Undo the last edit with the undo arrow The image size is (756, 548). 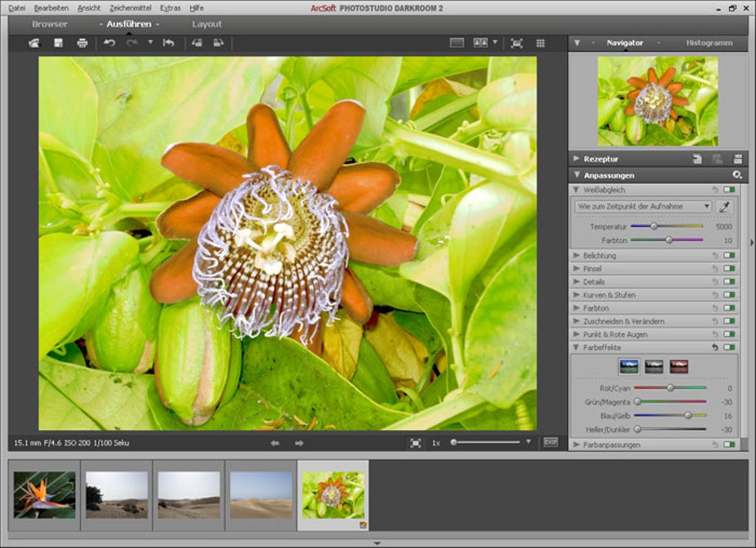point(110,43)
